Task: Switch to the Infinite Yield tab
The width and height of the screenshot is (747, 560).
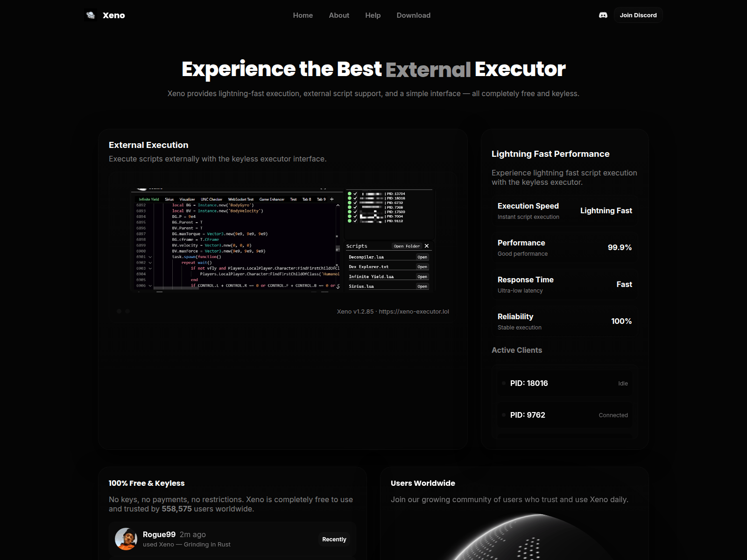Action: (149, 199)
